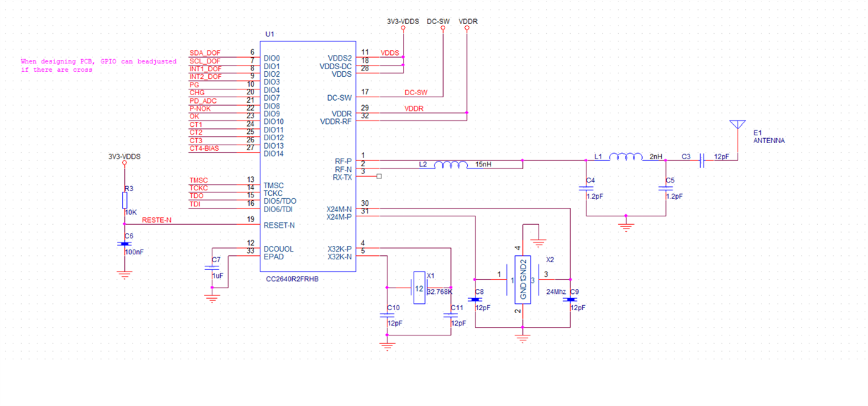868x406 pixels.
Task: Click the L2 15nH inductor coil
Action: (451, 165)
